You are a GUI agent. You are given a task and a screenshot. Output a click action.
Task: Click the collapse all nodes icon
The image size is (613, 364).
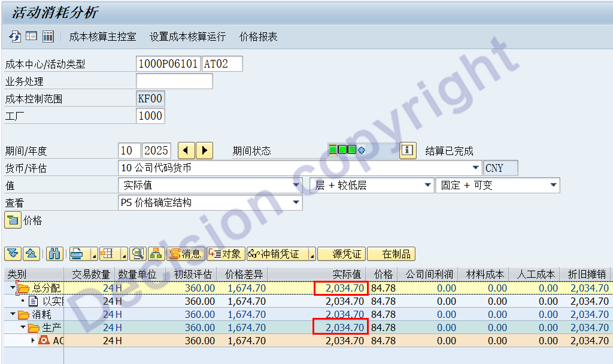tap(31, 254)
